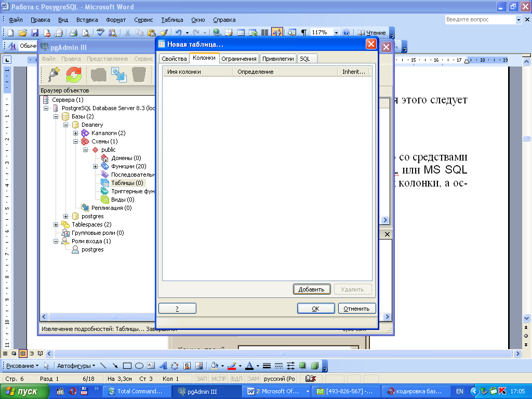Click the Paste clipboard icon in Word toolbar
Image resolution: width=532 pixels, height=399 pixels.
(x=152, y=33)
